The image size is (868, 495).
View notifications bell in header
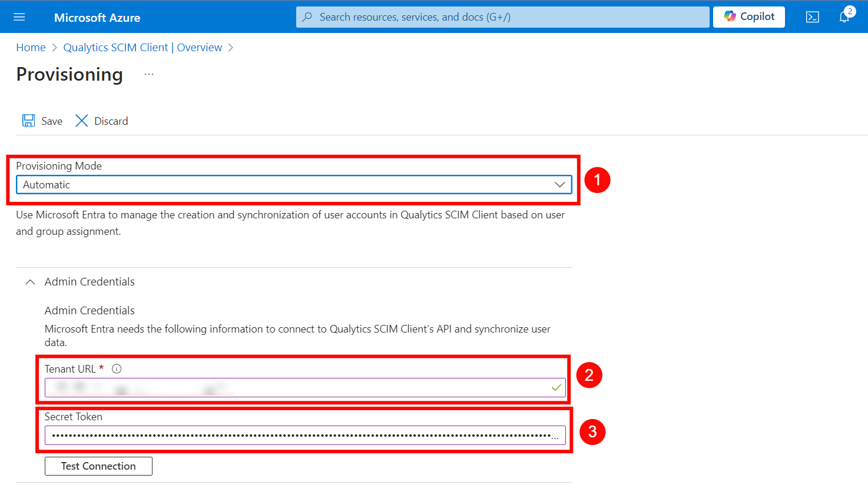[844, 16]
